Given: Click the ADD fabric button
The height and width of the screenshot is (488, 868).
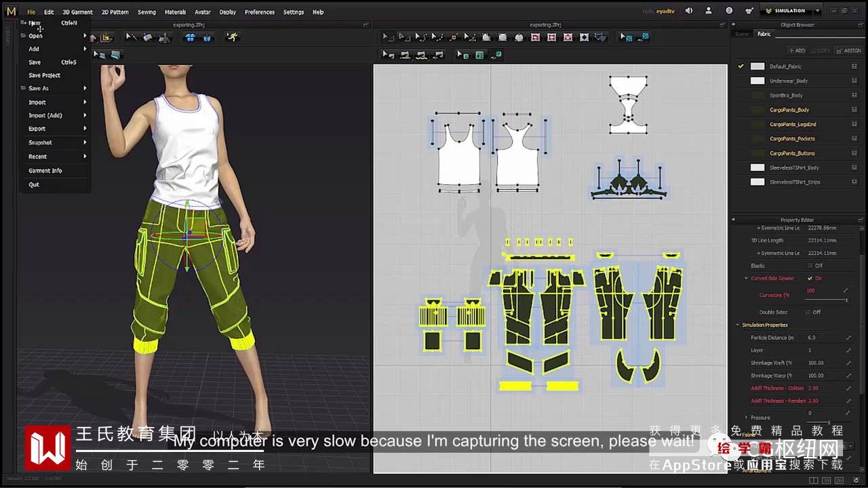Looking at the screenshot, I should pos(797,51).
